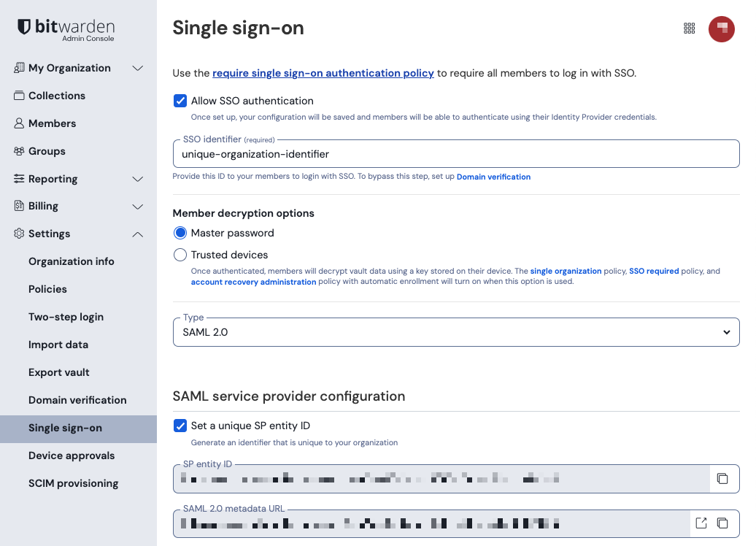Copy the SAML 2.0 metadata URL

coord(723,523)
